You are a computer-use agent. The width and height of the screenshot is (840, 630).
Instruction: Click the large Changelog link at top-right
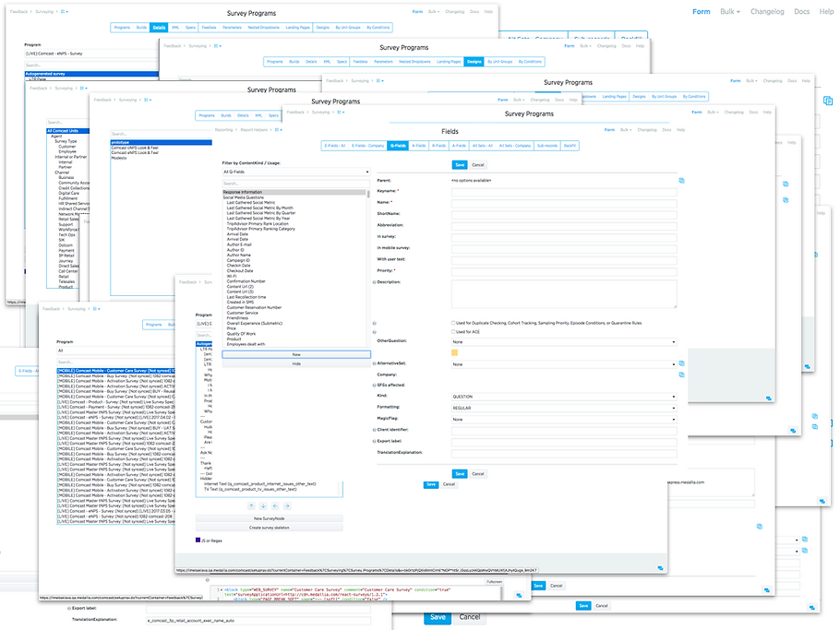766,11
